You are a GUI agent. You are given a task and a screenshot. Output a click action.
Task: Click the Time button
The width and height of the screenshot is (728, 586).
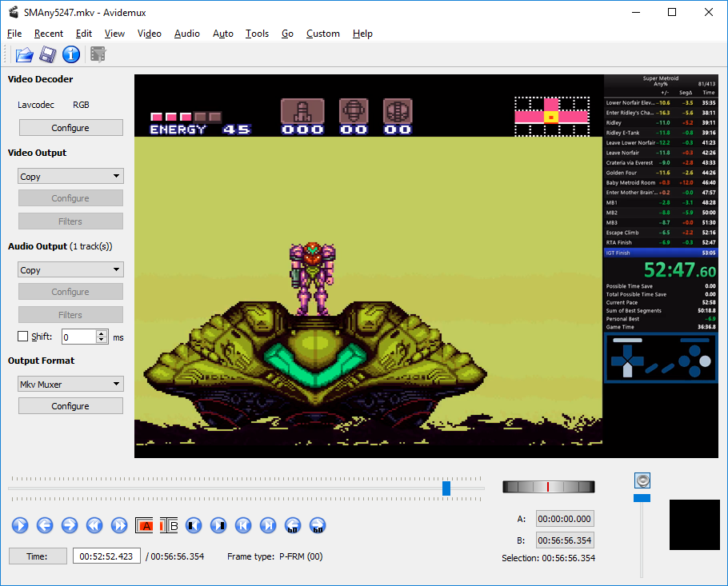(37, 556)
